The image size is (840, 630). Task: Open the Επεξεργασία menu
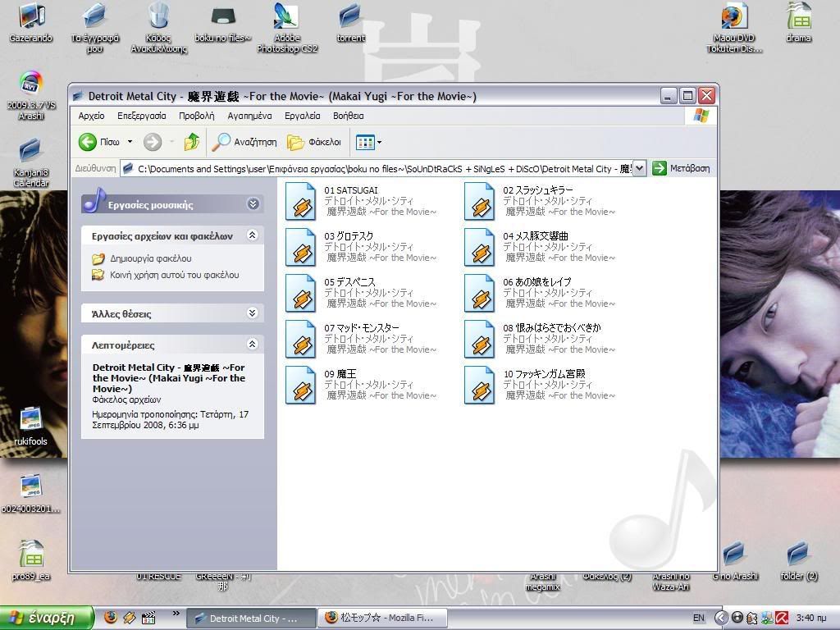click(x=141, y=116)
